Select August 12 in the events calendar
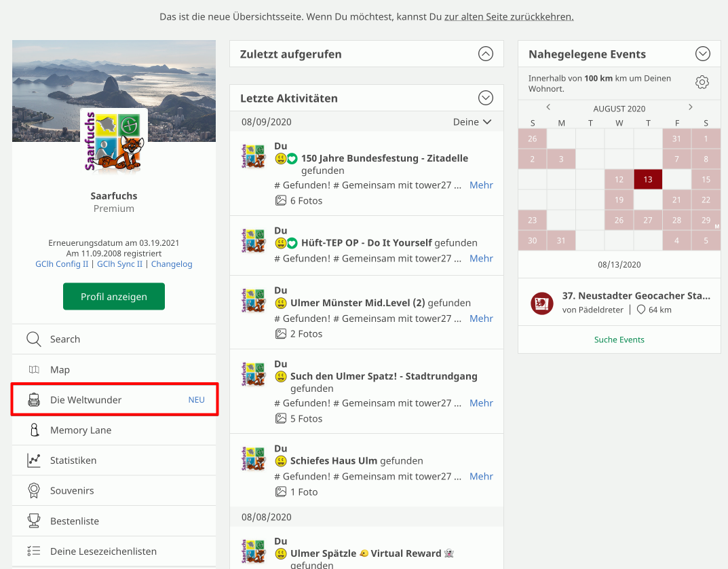The height and width of the screenshot is (569, 728). [619, 179]
